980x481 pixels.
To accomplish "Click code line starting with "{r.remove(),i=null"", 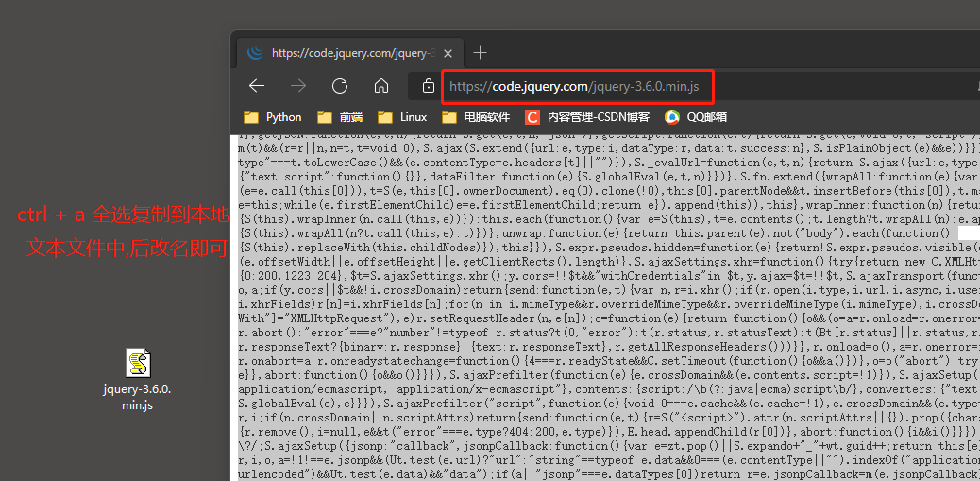I will 609,432.
